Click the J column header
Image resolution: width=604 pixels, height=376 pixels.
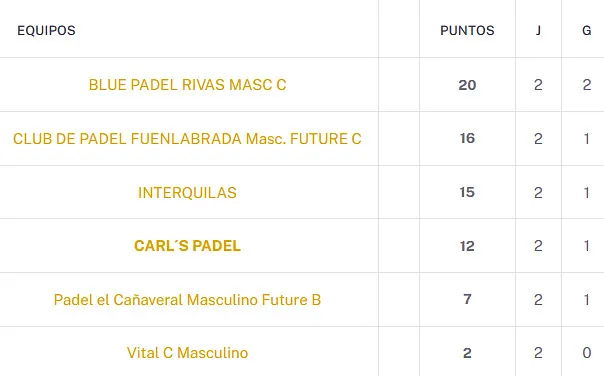coord(539,30)
